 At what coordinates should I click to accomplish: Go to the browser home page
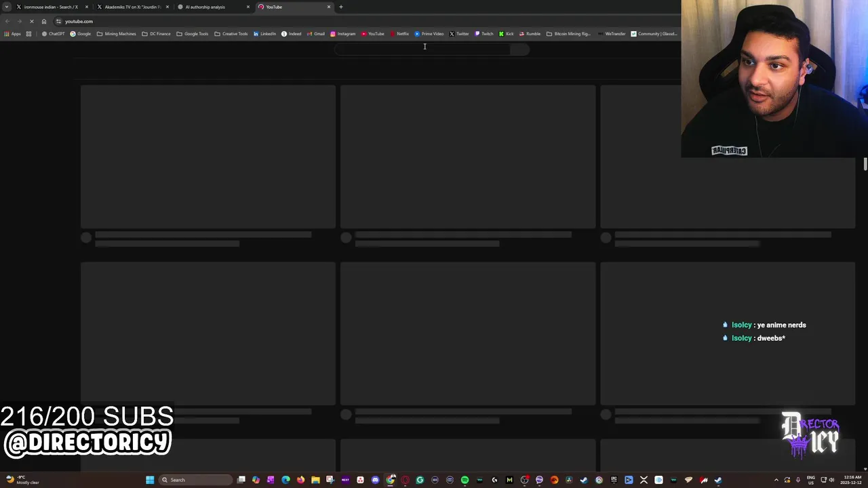pos(44,21)
